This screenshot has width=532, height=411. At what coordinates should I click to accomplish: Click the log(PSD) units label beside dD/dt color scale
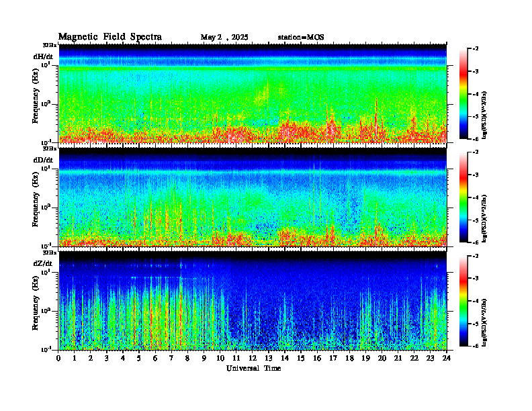pyautogui.click(x=484, y=218)
